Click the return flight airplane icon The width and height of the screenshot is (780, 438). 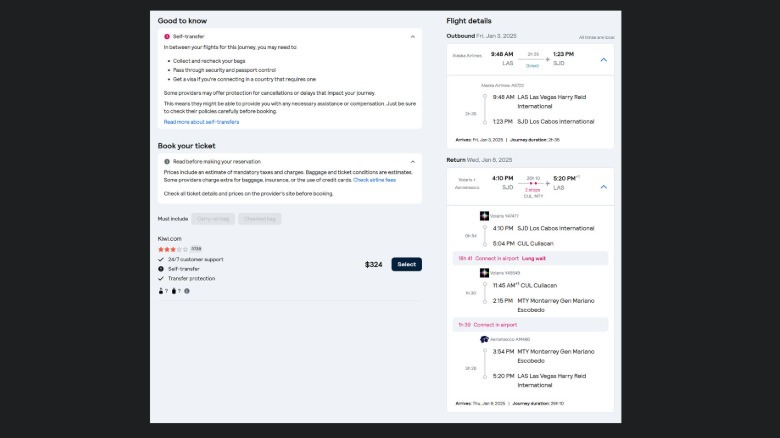tap(547, 185)
